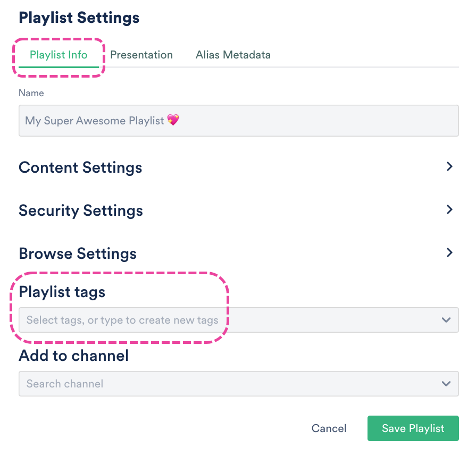Switch to the Presentation tab

[x=141, y=55]
